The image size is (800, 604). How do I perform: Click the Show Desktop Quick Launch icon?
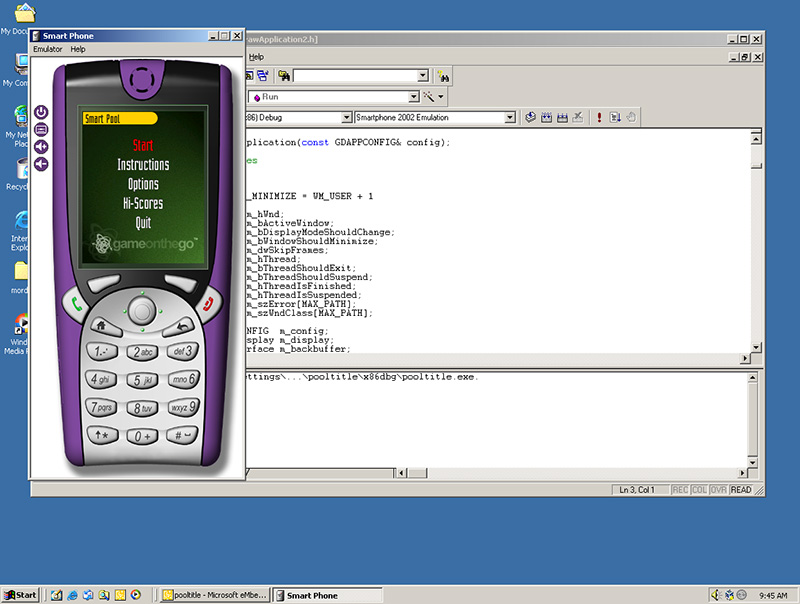[x=57, y=595]
